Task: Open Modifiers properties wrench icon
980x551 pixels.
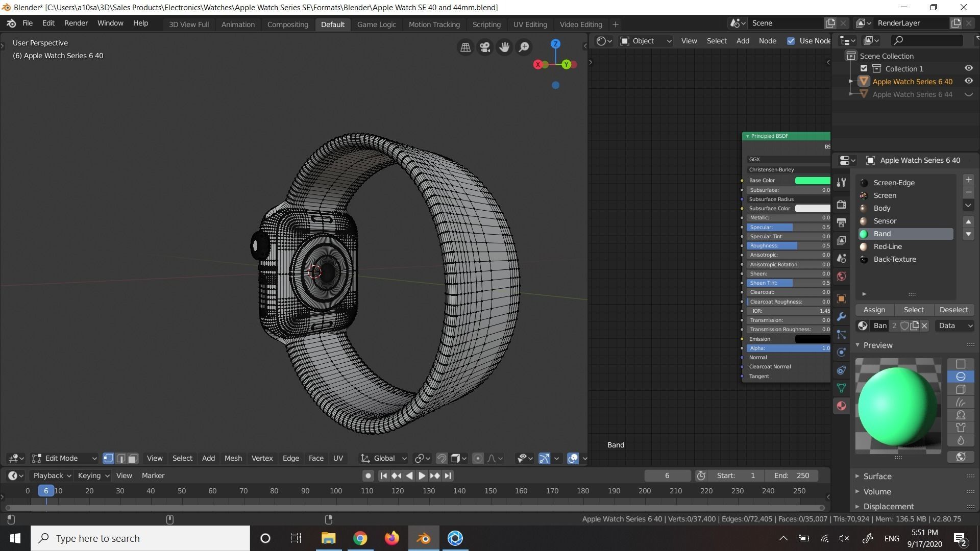Action: (842, 316)
